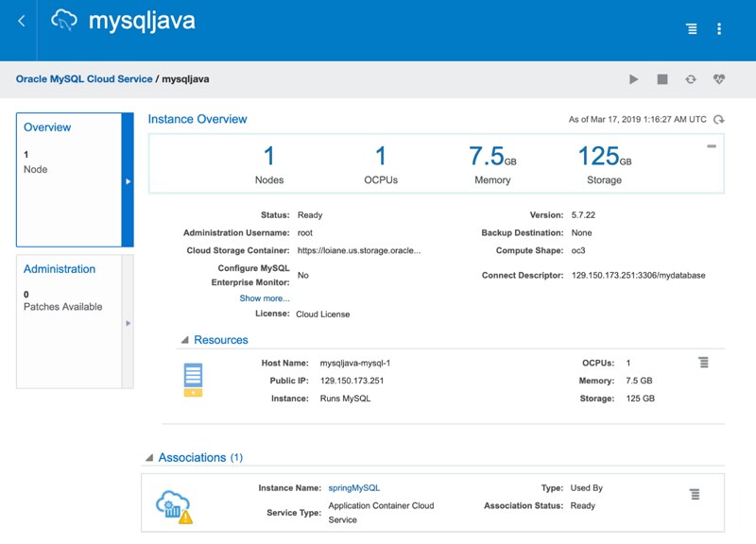Image resolution: width=756 pixels, height=544 pixels.
Task: Click the Instance Runs MySQL value
Action: (x=345, y=399)
